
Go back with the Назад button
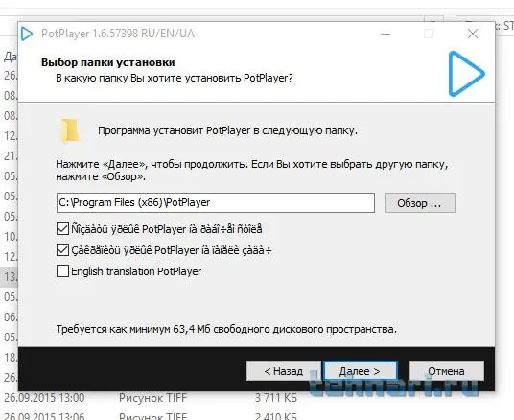click(284, 371)
